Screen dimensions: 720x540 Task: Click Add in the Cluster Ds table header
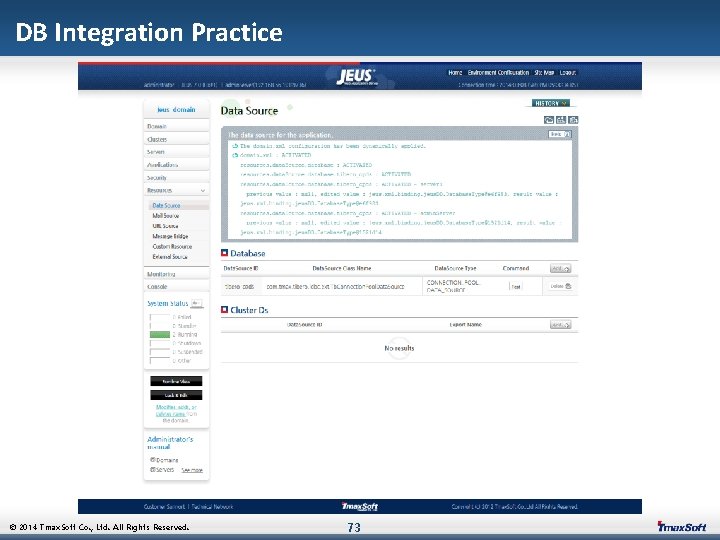tap(560, 325)
